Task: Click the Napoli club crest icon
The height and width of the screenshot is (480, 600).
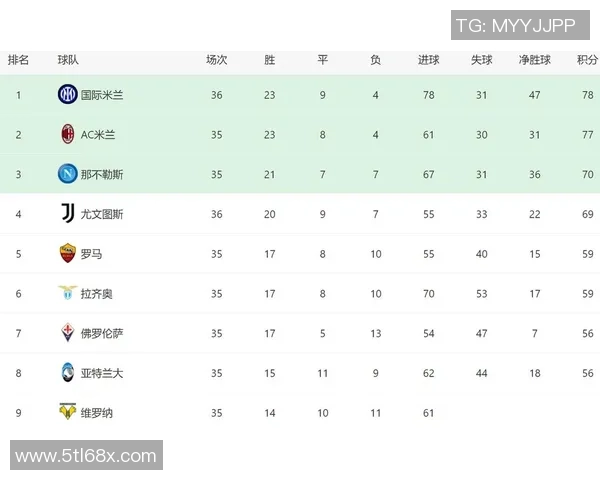Action: tap(67, 174)
